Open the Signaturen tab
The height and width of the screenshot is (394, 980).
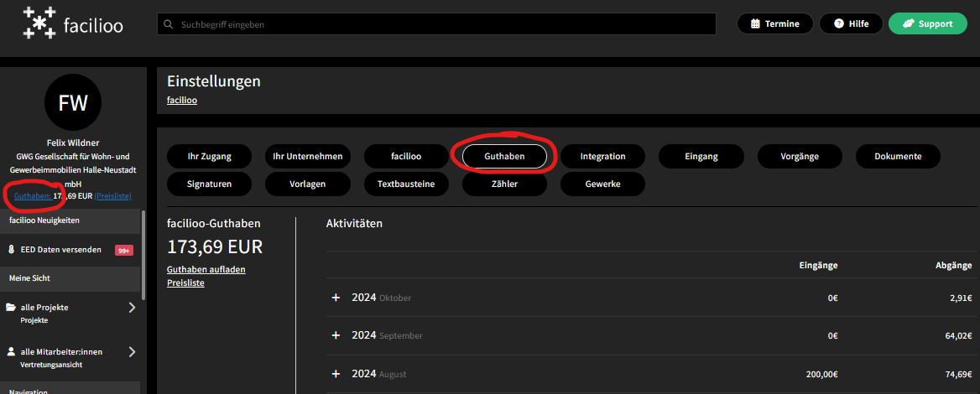pos(210,184)
